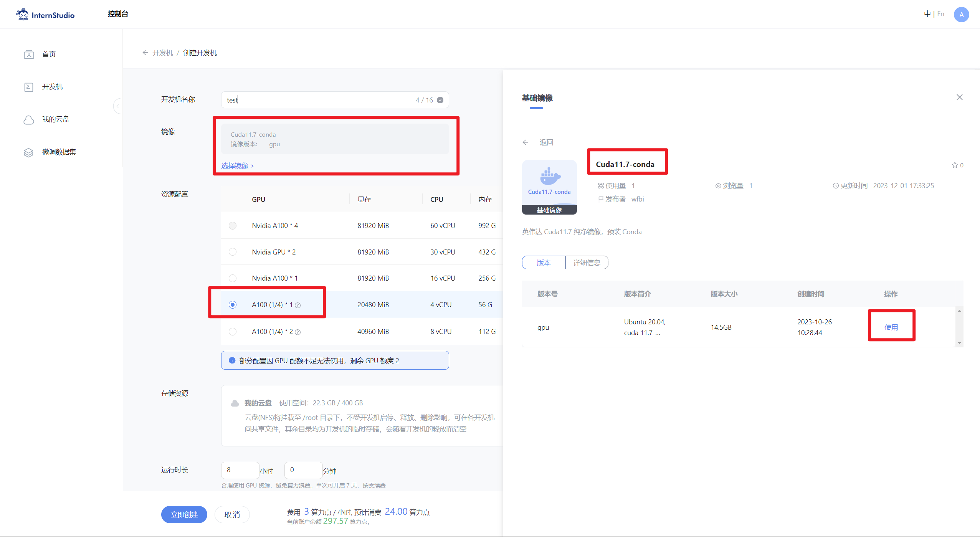Switch to the 详细信息 tab
Viewport: 980px width, 537px height.
coord(587,263)
